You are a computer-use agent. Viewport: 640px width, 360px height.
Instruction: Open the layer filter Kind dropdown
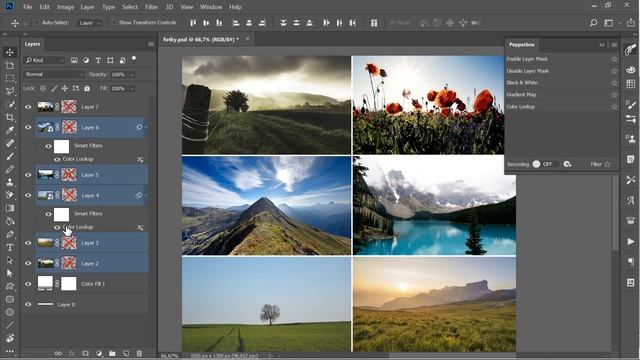(x=44, y=60)
